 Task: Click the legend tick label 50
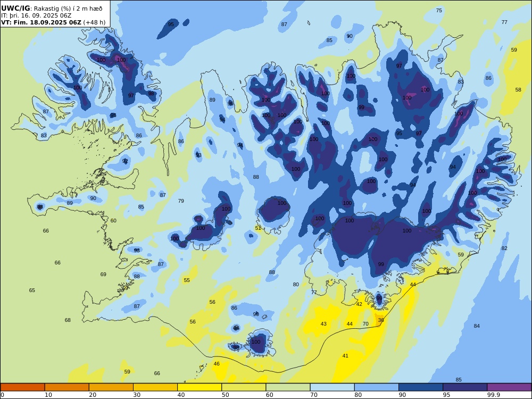225,395
